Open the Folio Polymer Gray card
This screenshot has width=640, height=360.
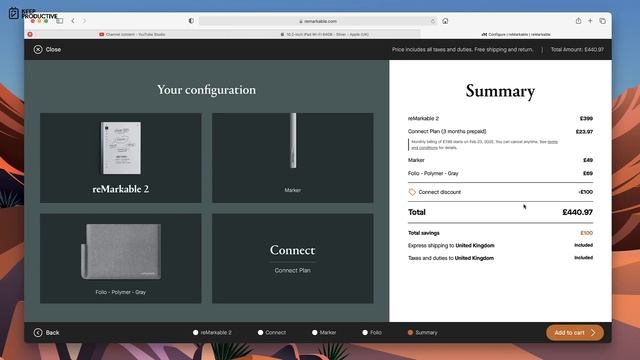coord(120,258)
